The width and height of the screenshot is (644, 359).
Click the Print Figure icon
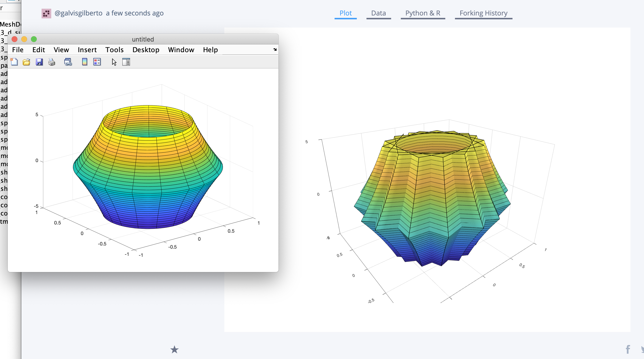[52, 62]
